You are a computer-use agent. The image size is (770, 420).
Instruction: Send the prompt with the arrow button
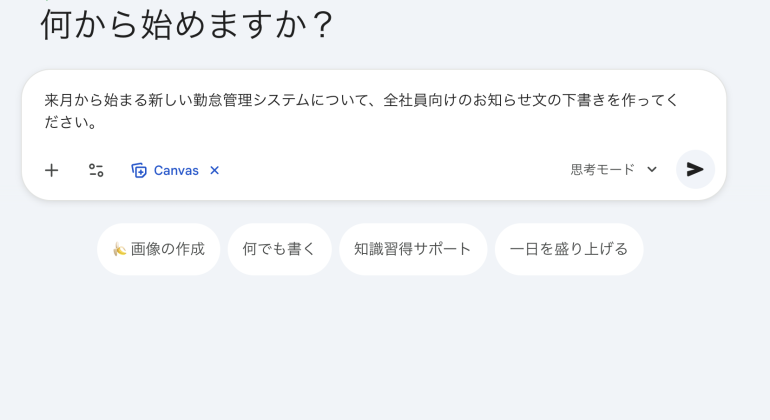point(695,170)
